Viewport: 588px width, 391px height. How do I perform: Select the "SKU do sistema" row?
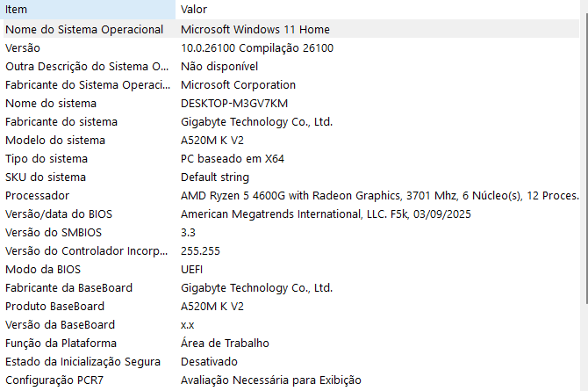pyautogui.click(x=47, y=177)
